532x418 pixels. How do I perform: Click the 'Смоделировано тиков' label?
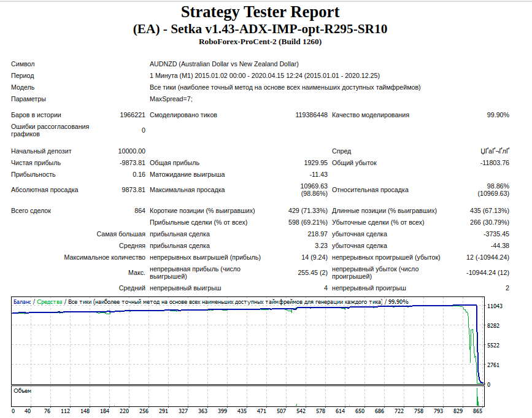tap(183, 115)
